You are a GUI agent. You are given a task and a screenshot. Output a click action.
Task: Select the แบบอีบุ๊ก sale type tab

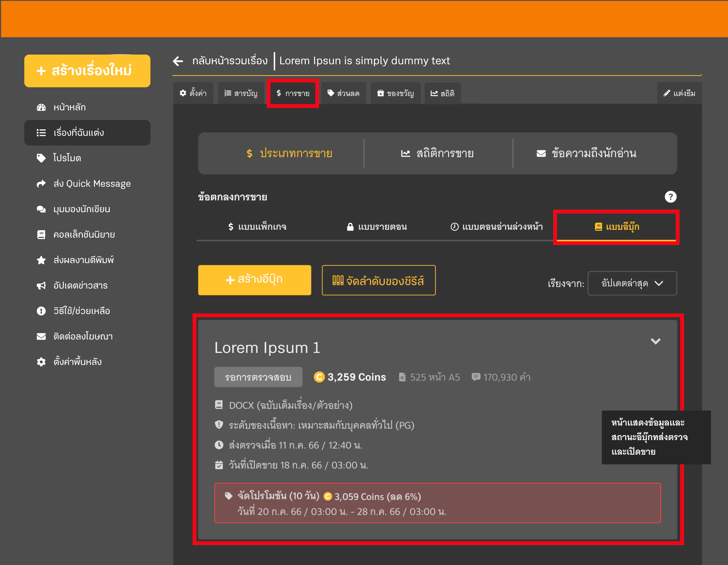click(617, 227)
